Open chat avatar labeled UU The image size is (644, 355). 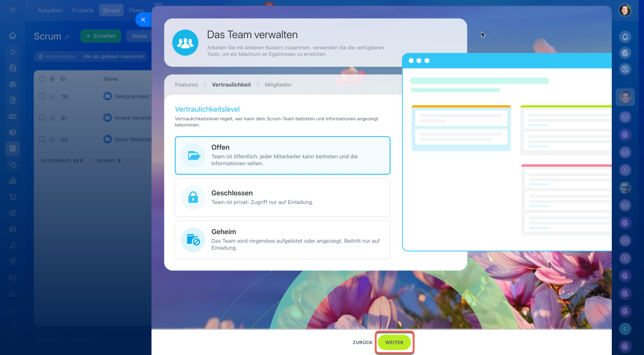tap(625, 241)
